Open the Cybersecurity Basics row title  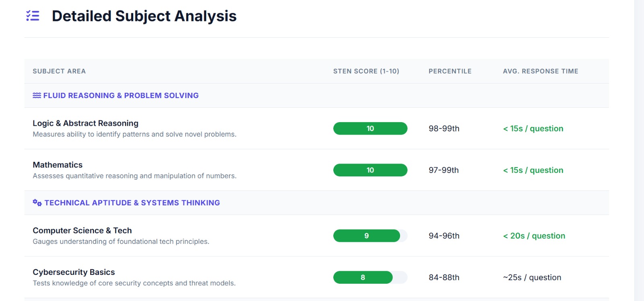click(74, 272)
